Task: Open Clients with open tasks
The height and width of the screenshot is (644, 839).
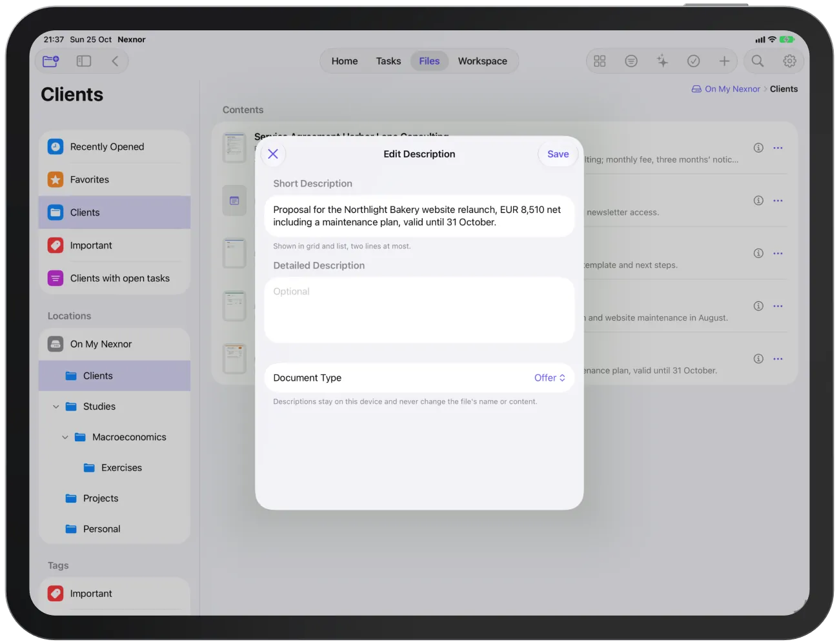Action: pyautogui.click(x=114, y=279)
